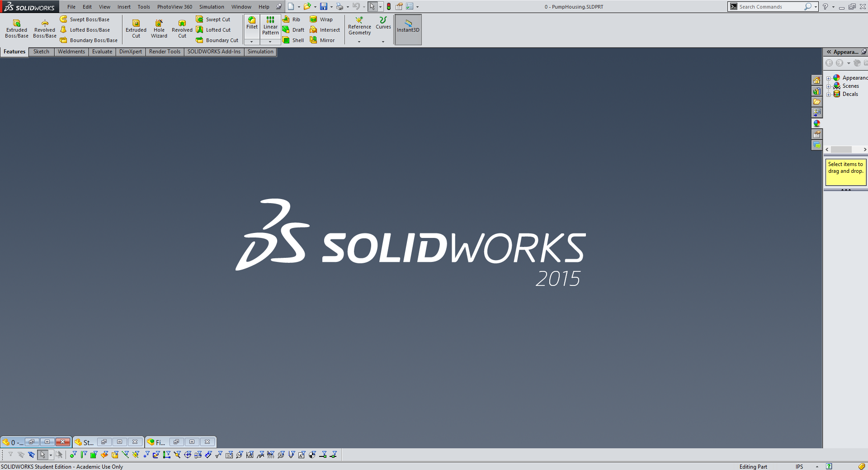
Task: Select the Revolved Cut tool
Action: 182,29
